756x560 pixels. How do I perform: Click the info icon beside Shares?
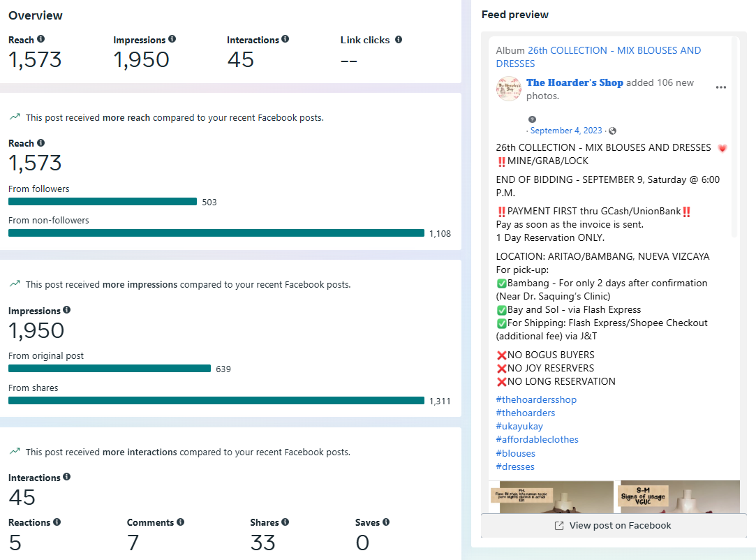pos(286,522)
